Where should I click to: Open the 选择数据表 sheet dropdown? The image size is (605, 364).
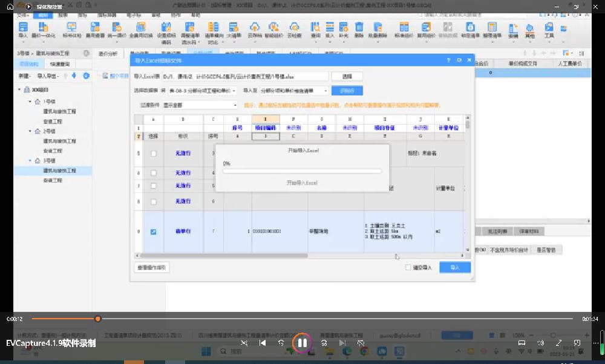pyautogui.click(x=203, y=91)
